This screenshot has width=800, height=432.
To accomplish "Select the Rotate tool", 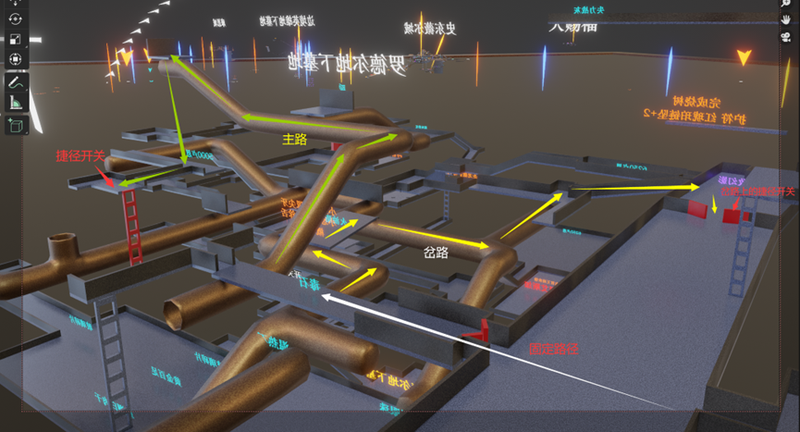I will coord(15,19).
